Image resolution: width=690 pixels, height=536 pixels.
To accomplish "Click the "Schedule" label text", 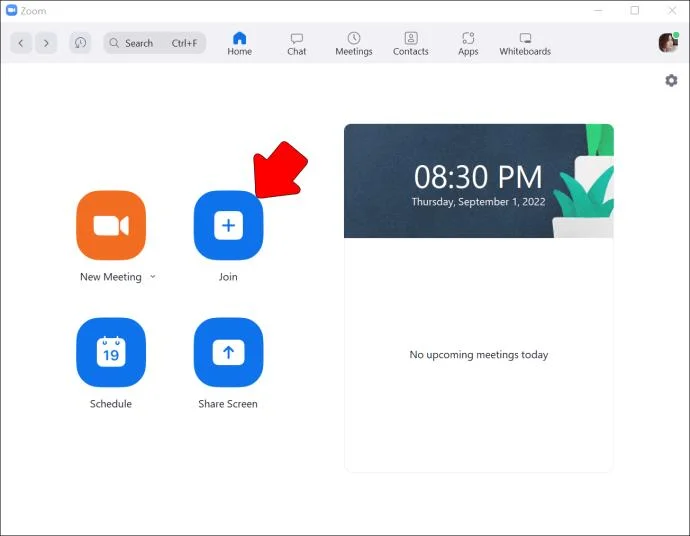I will point(111,404).
